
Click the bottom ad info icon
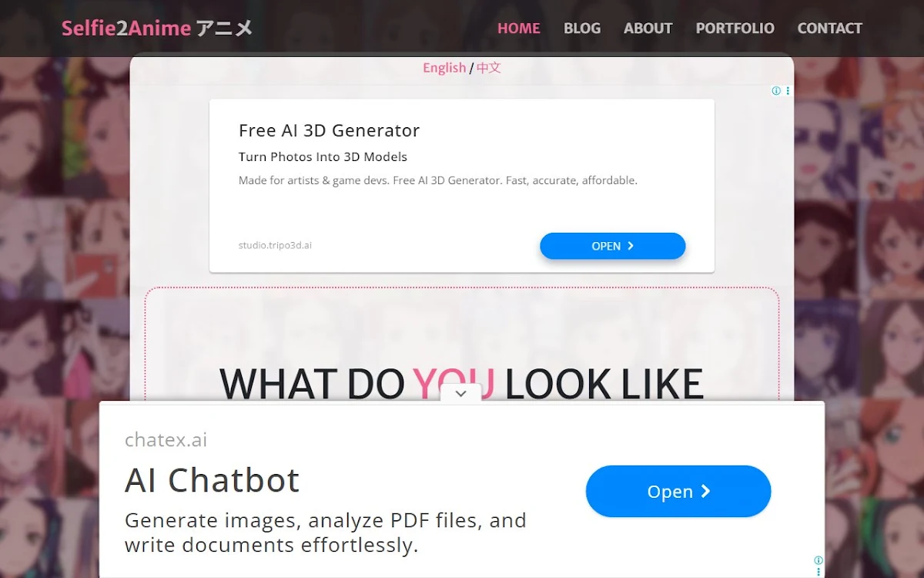coord(819,560)
